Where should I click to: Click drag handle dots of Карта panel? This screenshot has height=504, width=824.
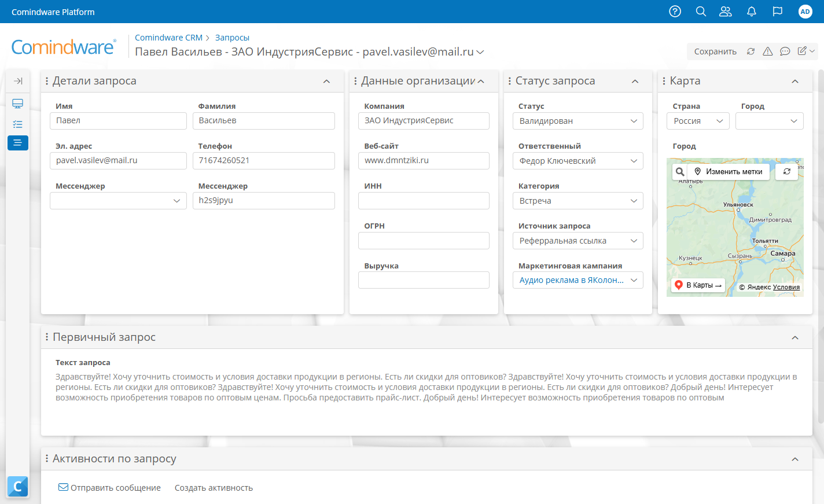[x=664, y=81]
